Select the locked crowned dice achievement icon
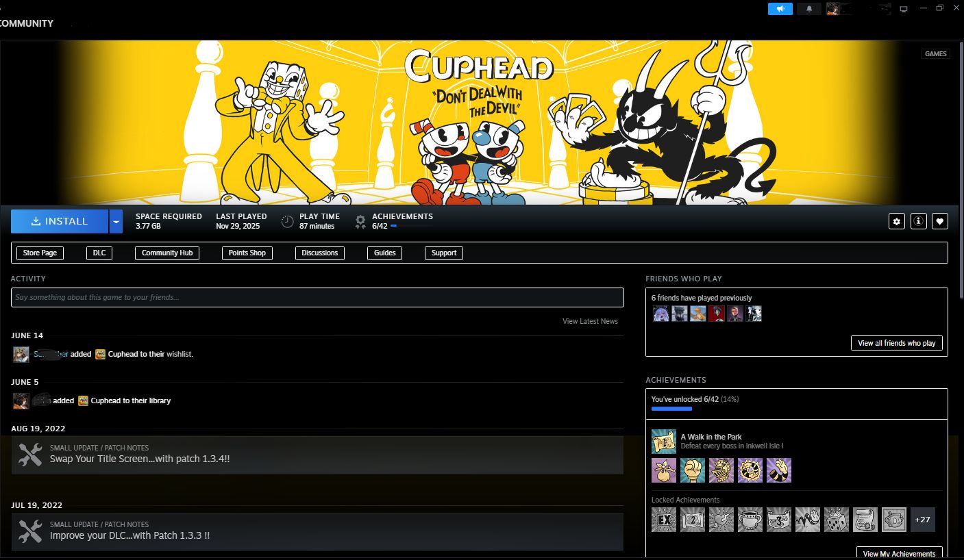This screenshot has width=964, height=560. [837, 520]
